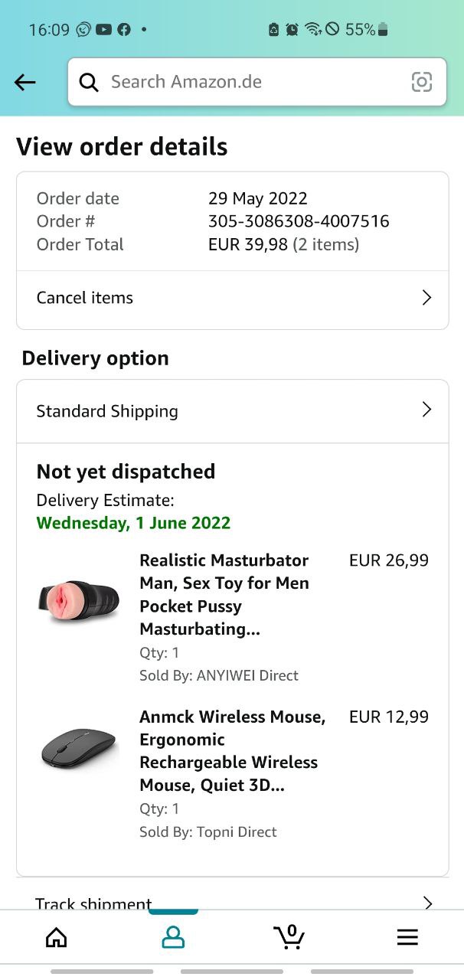464x980 pixels.
Task: Tap the back arrow icon
Action: point(25,82)
